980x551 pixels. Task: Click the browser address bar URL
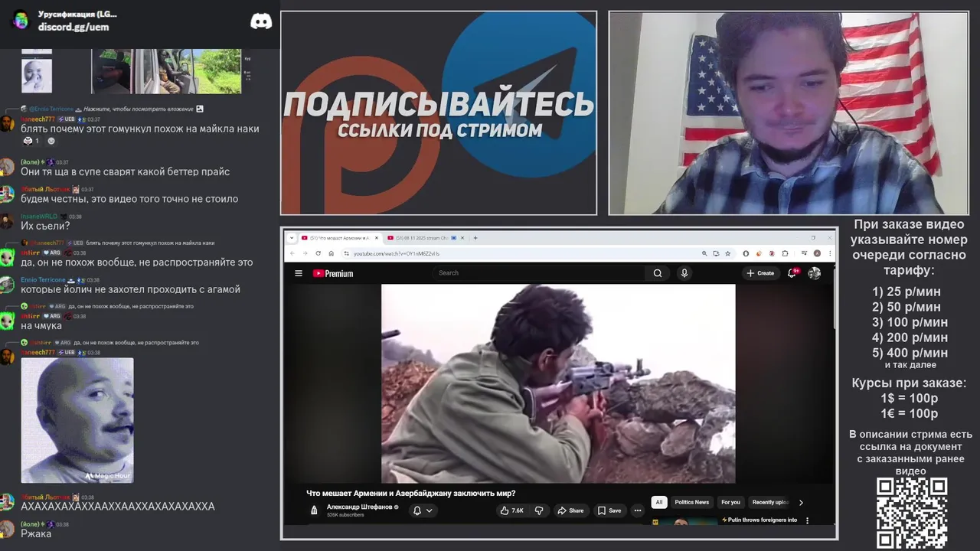(x=397, y=253)
